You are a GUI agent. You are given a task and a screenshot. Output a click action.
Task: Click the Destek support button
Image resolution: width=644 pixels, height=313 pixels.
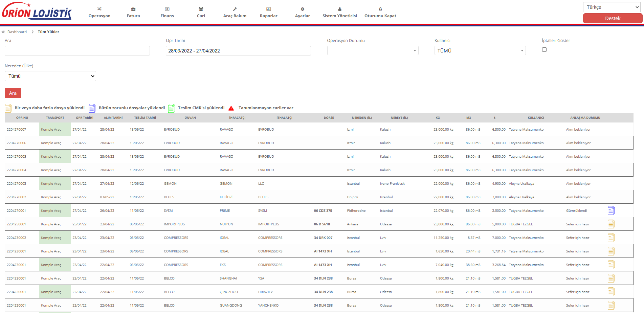[x=613, y=18]
